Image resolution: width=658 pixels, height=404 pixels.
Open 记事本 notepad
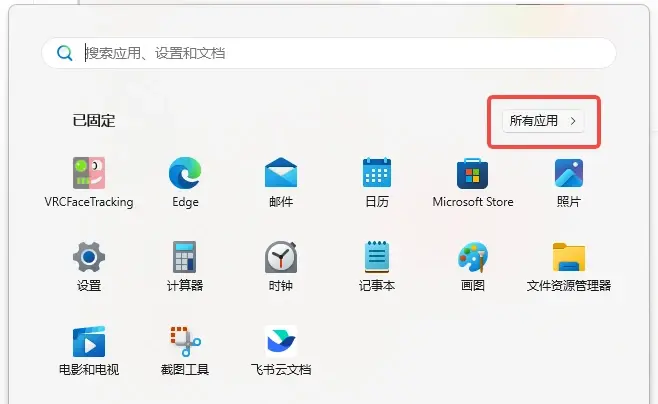click(x=377, y=257)
